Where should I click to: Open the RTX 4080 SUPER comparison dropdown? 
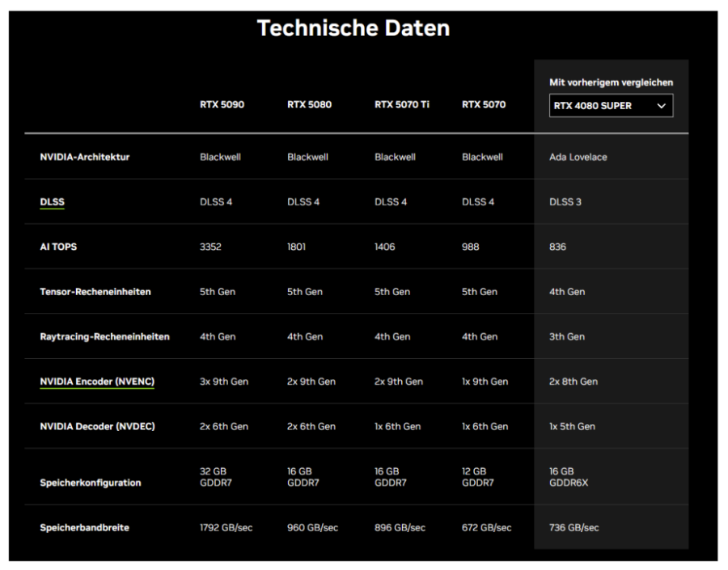click(611, 106)
